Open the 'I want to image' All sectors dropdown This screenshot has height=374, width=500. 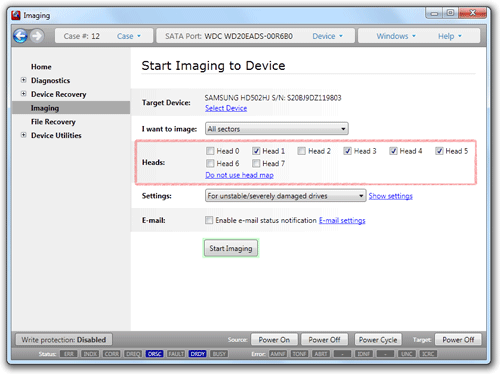coord(277,129)
